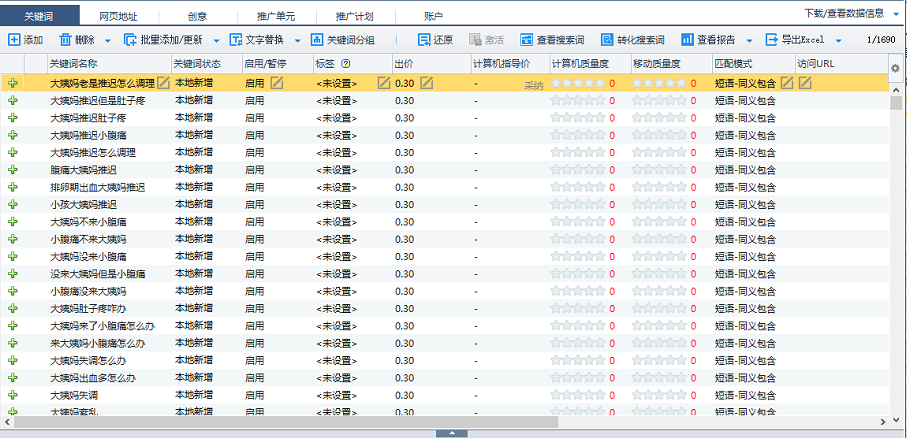Image resolution: width=907 pixels, height=438 pixels.
Task: Expand 查看报告 dropdown arrow
Action: click(750, 41)
